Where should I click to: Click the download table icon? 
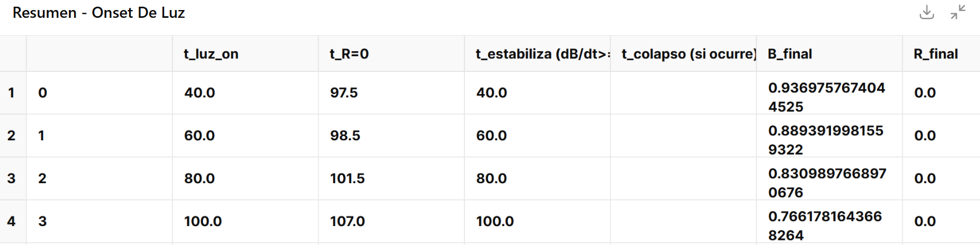[927, 12]
